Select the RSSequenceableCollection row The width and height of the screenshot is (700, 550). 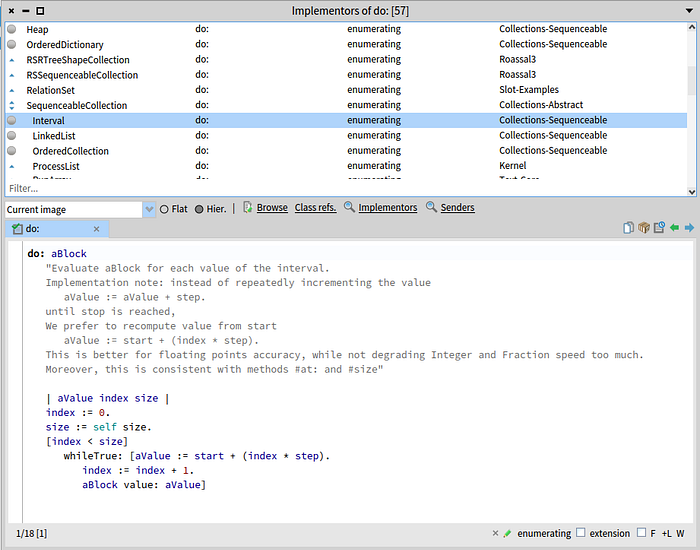click(346, 75)
